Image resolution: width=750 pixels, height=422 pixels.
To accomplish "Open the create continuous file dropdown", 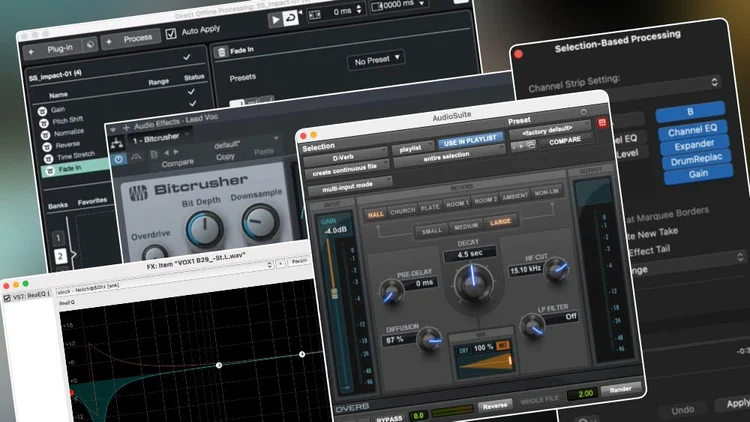I will point(347,170).
